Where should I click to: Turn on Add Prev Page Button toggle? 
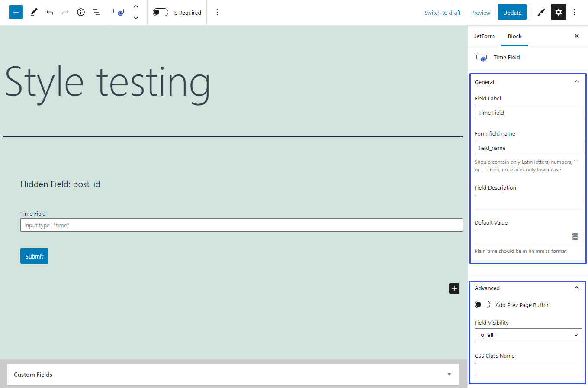point(482,305)
